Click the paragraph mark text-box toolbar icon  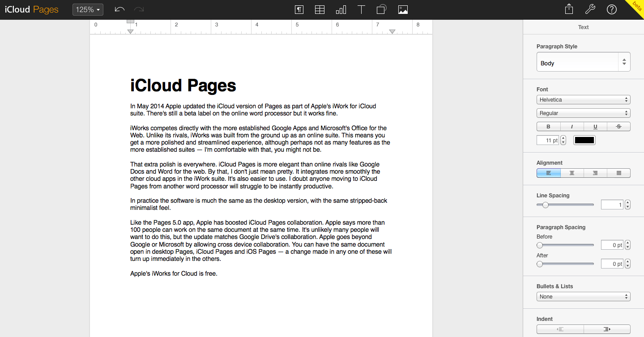[299, 9]
